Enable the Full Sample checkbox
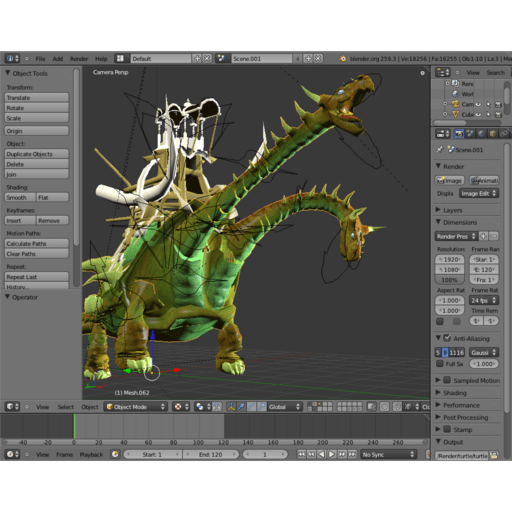The image size is (512, 512). tap(440, 364)
